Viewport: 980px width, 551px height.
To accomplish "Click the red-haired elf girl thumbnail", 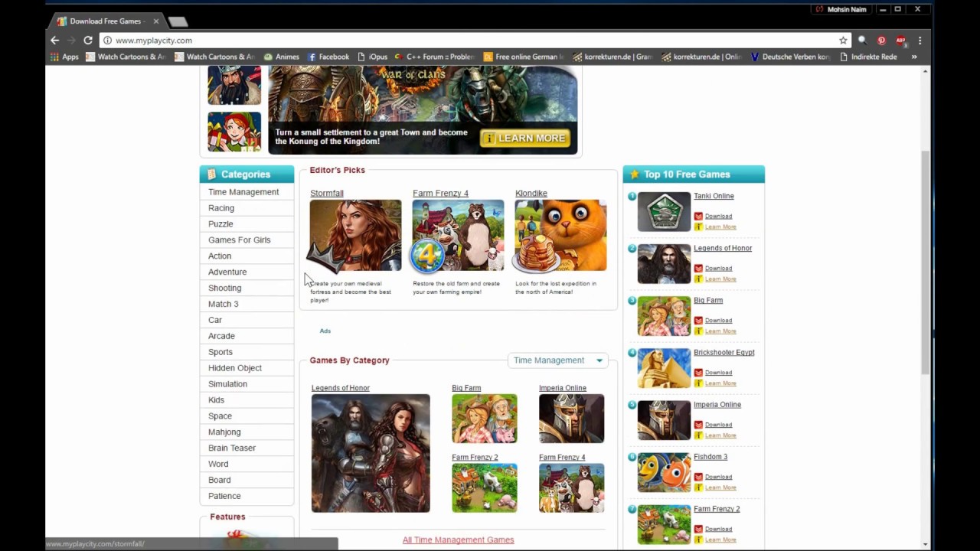I will [x=234, y=132].
